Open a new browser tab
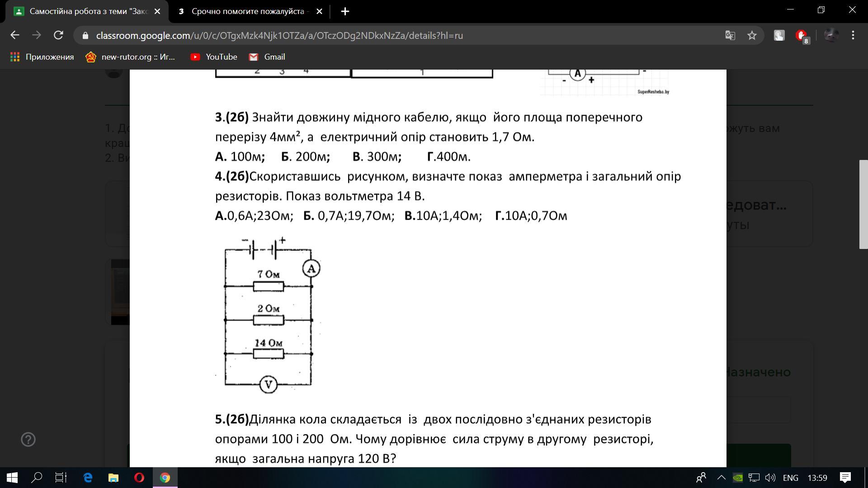 click(345, 11)
